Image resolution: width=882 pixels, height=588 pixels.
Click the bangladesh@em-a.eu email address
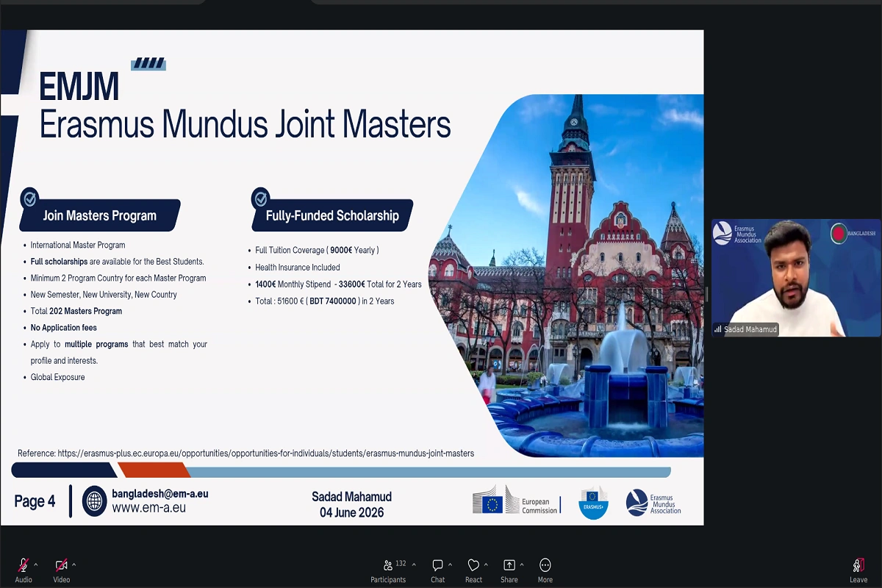[x=160, y=494]
